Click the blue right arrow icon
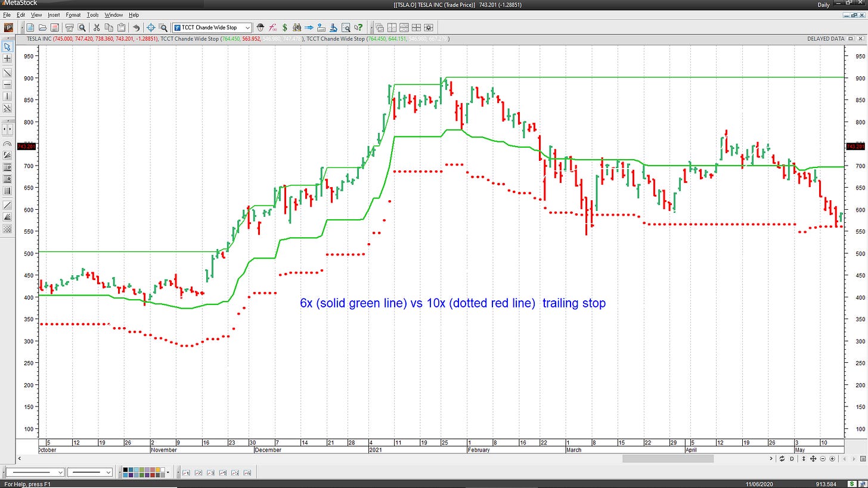Image resolution: width=868 pixels, height=488 pixels. (309, 27)
